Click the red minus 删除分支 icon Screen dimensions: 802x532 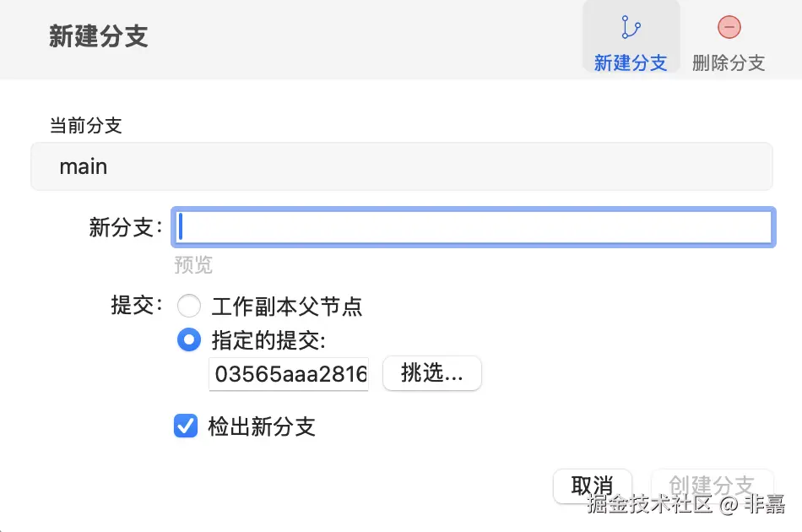728,27
